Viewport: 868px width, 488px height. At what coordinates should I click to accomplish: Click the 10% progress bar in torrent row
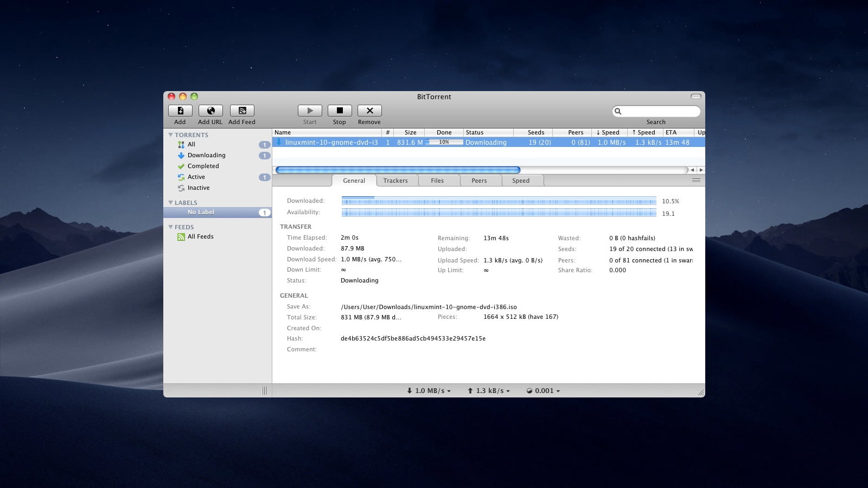(444, 142)
